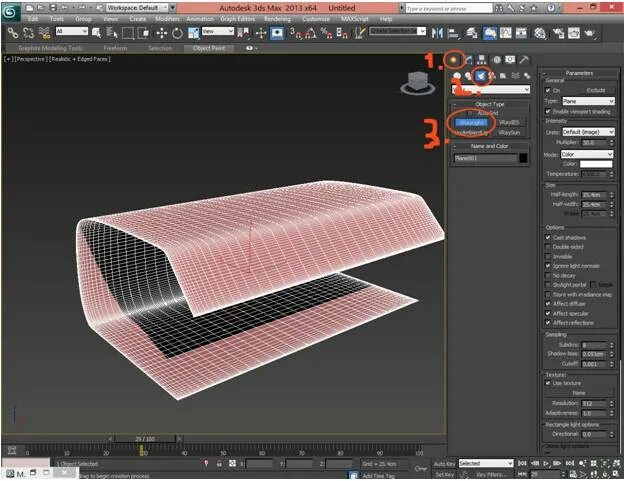Toggle the Spinner Snap icon

pos(342,33)
